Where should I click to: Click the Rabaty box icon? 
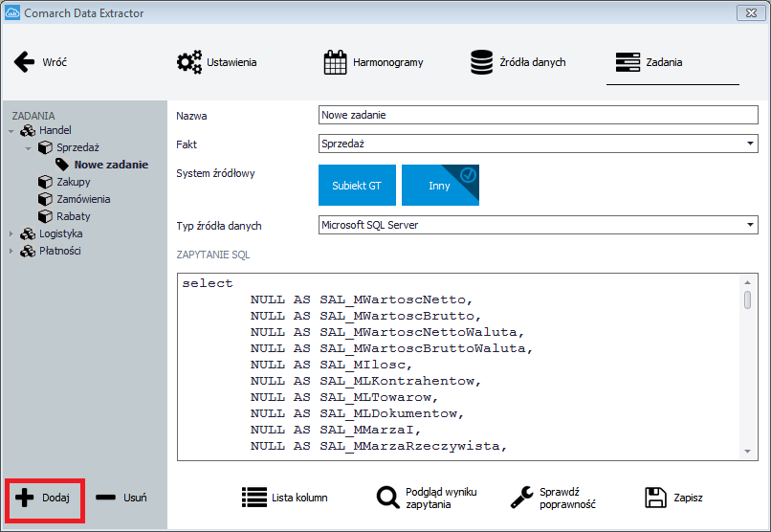coord(45,216)
